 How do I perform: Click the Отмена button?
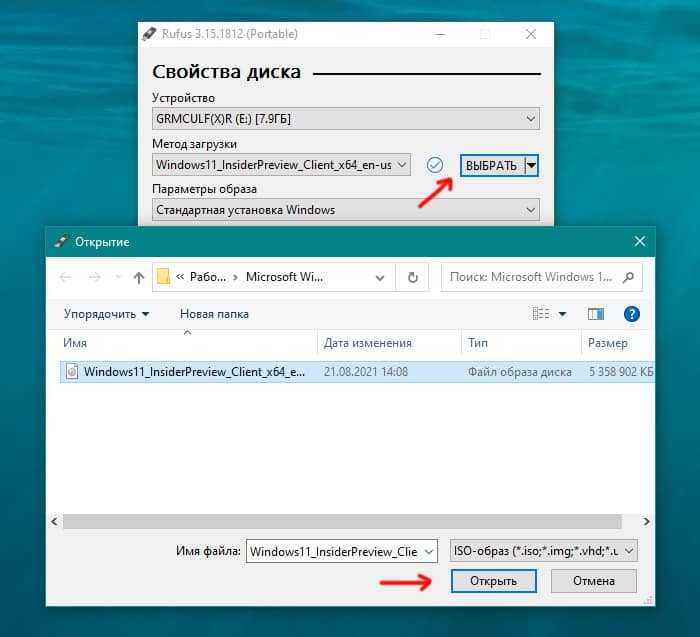pyautogui.click(x=594, y=581)
